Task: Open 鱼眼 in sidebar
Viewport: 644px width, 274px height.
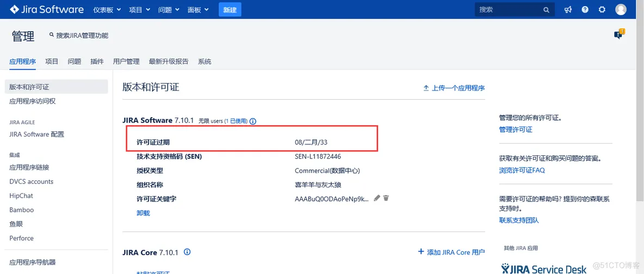Action: [16, 224]
